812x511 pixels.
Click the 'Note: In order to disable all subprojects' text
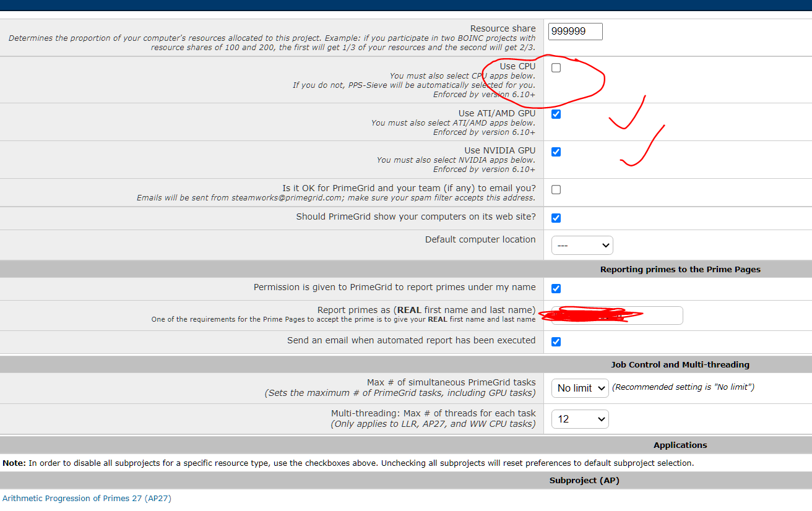coord(348,463)
